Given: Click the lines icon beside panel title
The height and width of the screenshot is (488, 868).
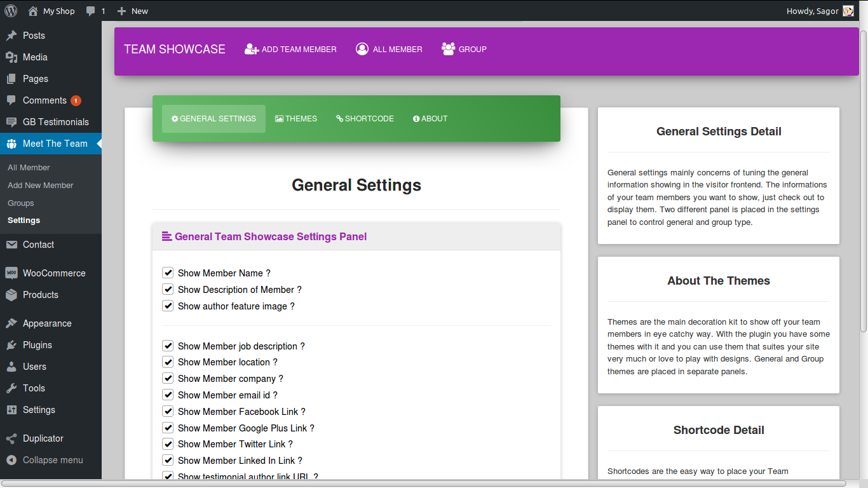Looking at the screenshot, I should [x=167, y=236].
